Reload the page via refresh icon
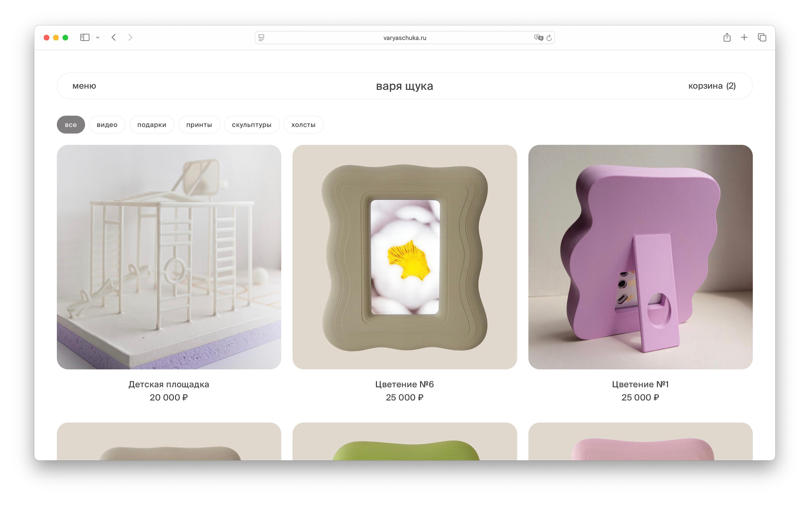The width and height of the screenshot is (812, 506). click(549, 38)
